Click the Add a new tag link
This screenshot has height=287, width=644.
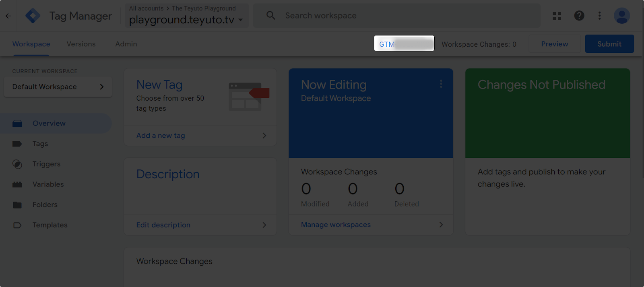(161, 136)
